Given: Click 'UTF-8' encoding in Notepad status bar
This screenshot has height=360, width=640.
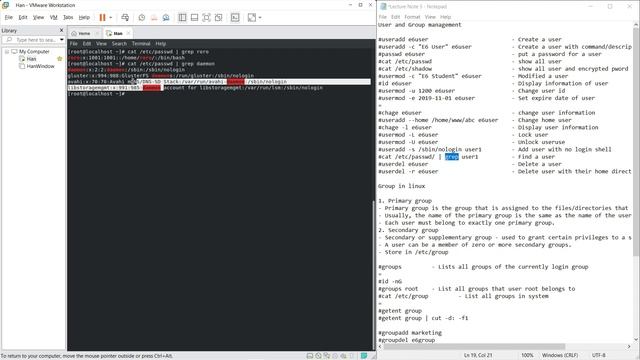Looking at the screenshot, I should [599, 355].
